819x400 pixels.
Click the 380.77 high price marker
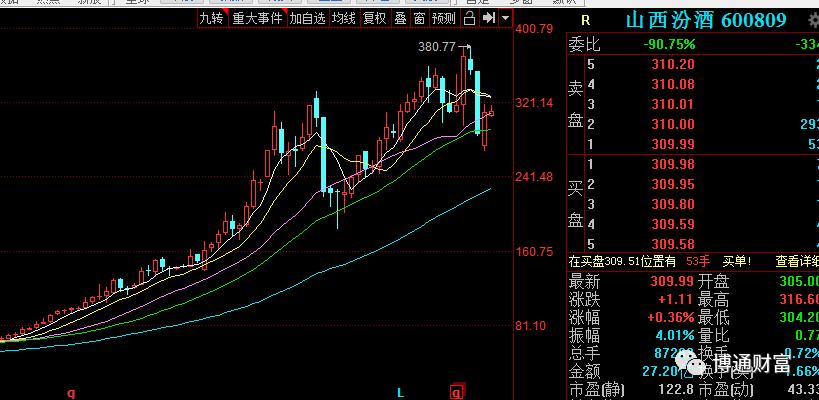tap(437, 47)
